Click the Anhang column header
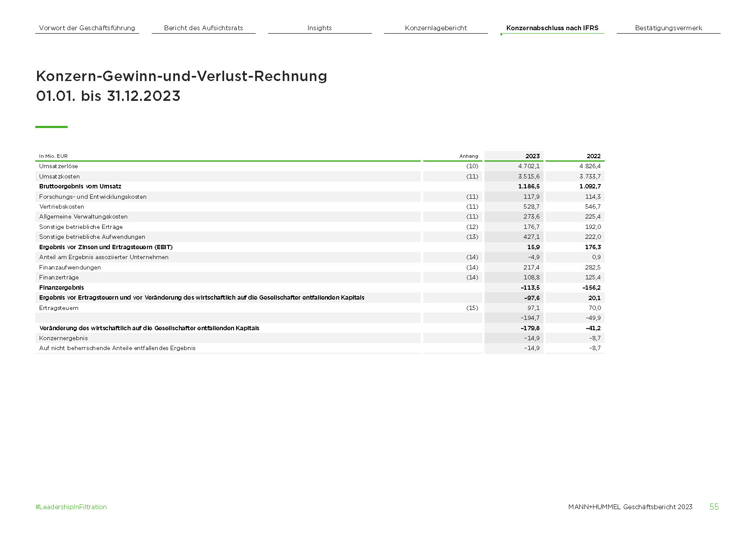The image size is (756, 535). click(469, 156)
